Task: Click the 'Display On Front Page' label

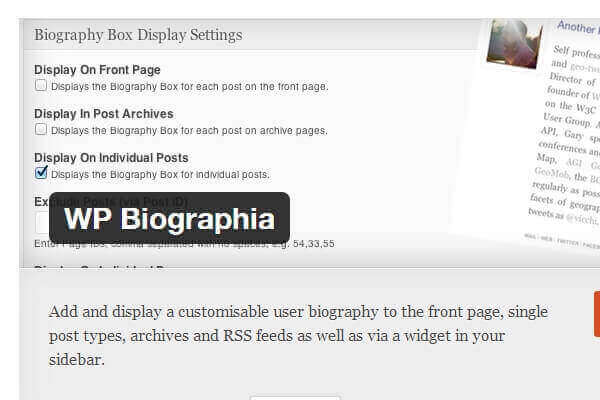Action: coord(97,70)
